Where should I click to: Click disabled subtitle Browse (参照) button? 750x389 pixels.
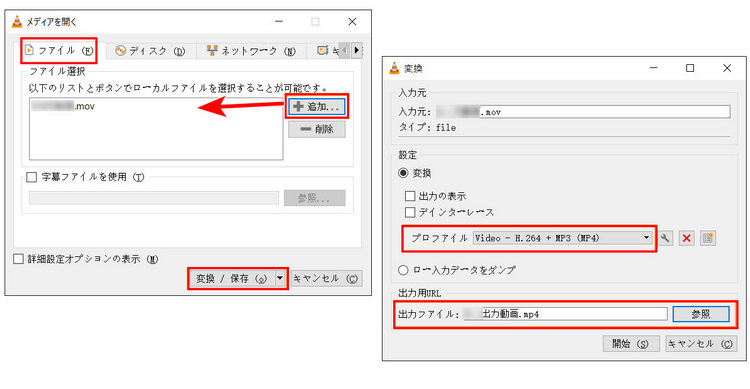tap(314, 198)
